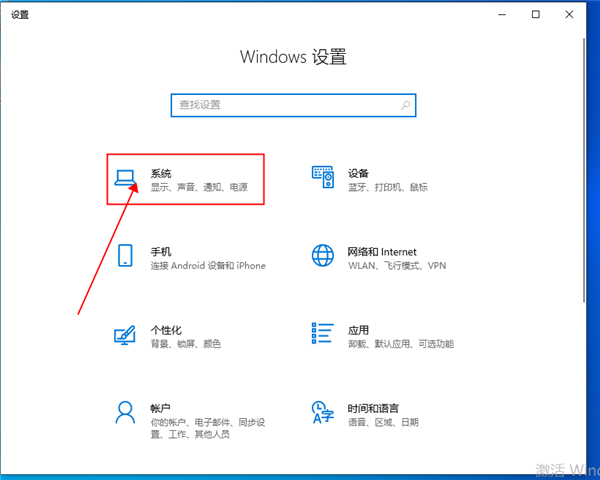The height and width of the screenshot is (480, 600).
Task: Maximize the 设置 window
Action: pyautogui.click(x=536, y=15)
